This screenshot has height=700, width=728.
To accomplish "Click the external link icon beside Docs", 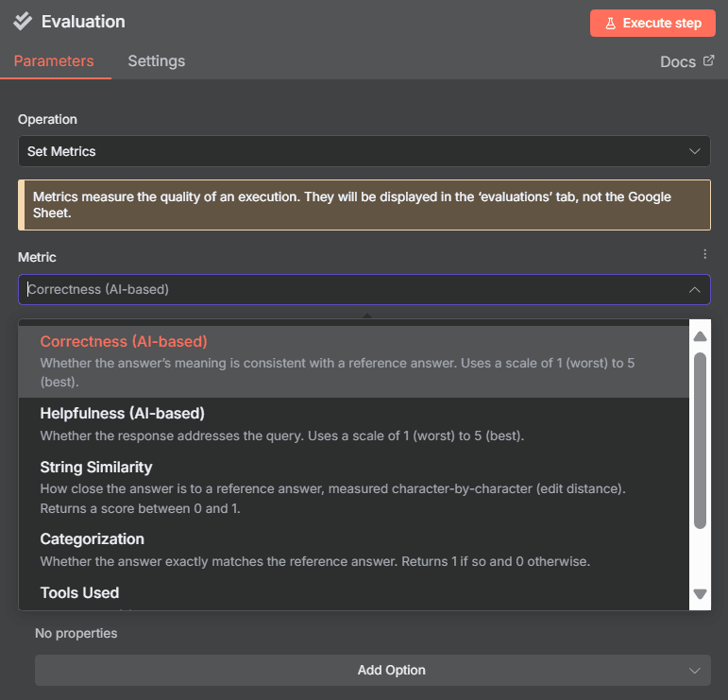I will point(708,60).
